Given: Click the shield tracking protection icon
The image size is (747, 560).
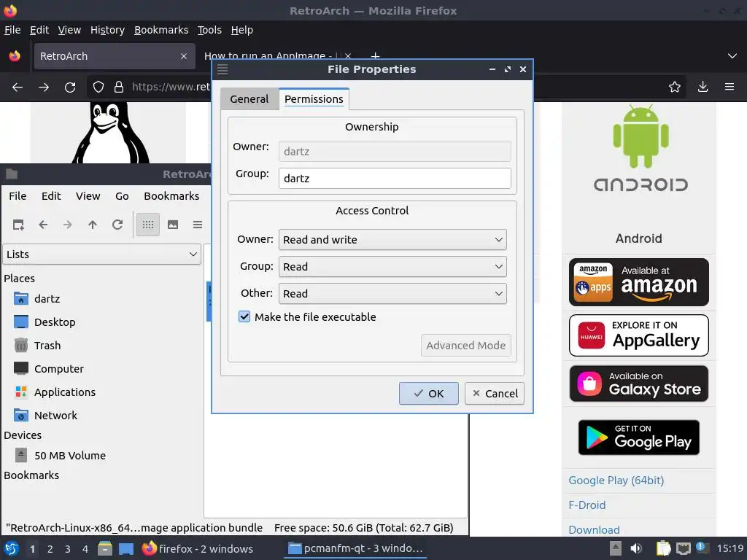Looking at the screenshot, I should pyautogui.click(x=98, y=87).
